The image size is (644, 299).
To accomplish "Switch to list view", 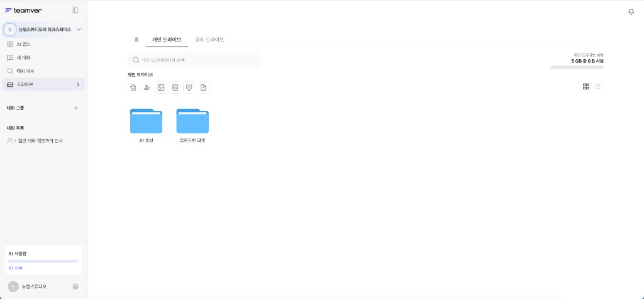I will pyautogui.click(x=598, y=86).
